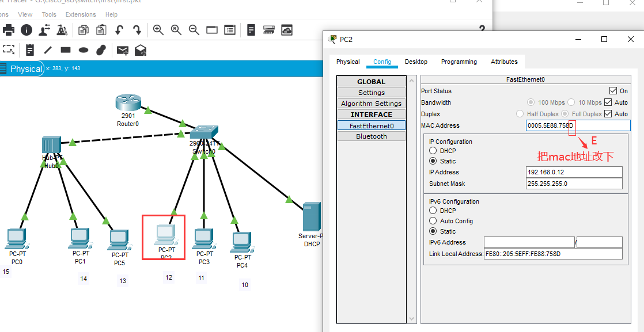This screenshot has width=644, height=332.
Task: Select DHCP under IP Configuration
Action: [433, 151]
